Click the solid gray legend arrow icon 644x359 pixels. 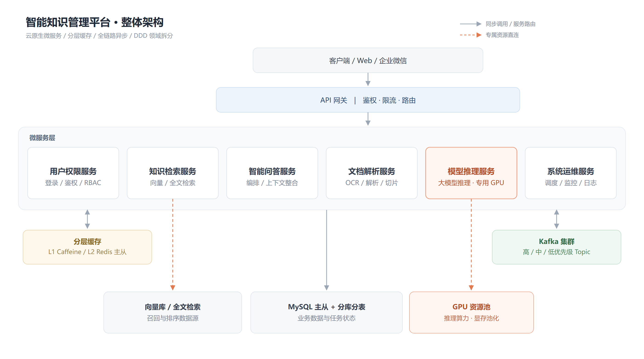tap(471, 24)
